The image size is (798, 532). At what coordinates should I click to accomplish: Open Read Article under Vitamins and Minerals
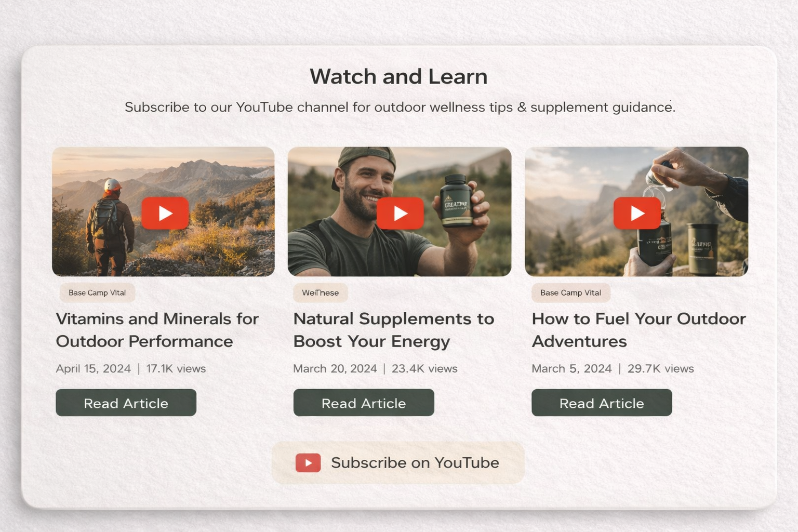(126, 403)
